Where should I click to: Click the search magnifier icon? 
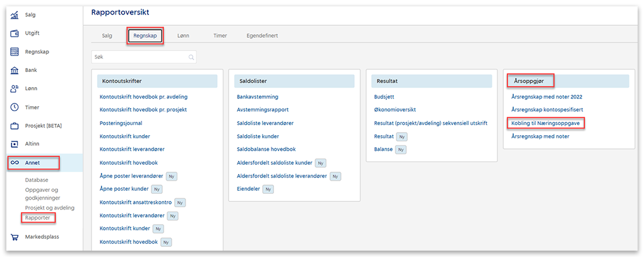pyautogui.click(x=191, y=57)
